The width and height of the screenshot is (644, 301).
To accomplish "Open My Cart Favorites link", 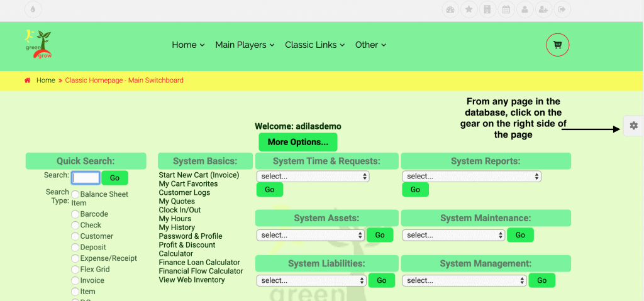I will tap(188, 184).
